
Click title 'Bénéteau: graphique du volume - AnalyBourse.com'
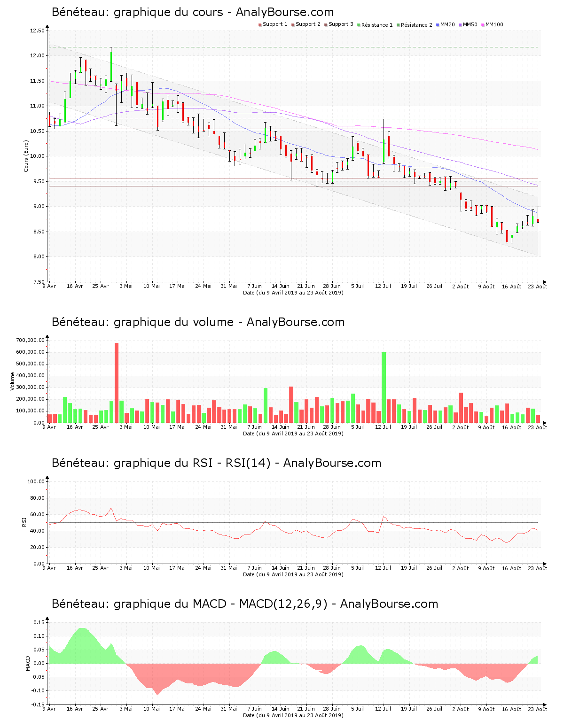(198, 322)
